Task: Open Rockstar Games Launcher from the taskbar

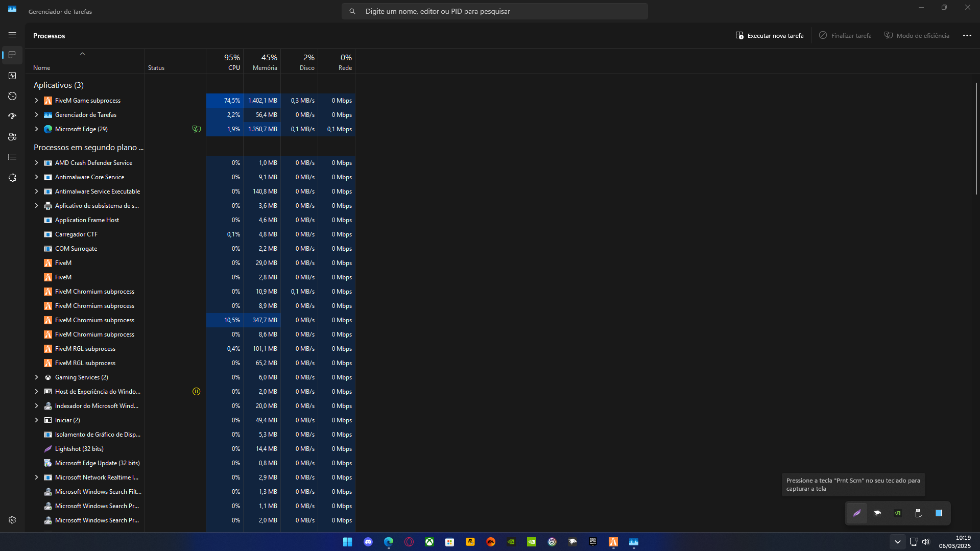Action: pyautogui.click(x=470, y=542)
